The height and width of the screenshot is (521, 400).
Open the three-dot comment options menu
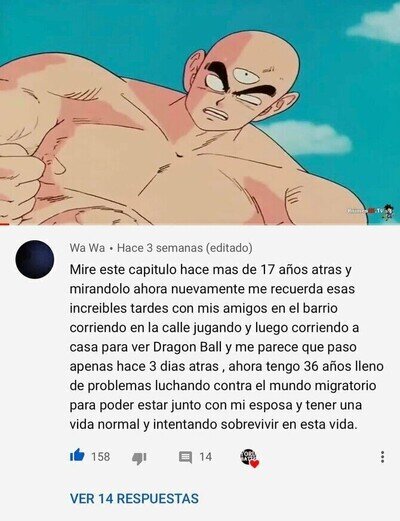click(383, 457)
